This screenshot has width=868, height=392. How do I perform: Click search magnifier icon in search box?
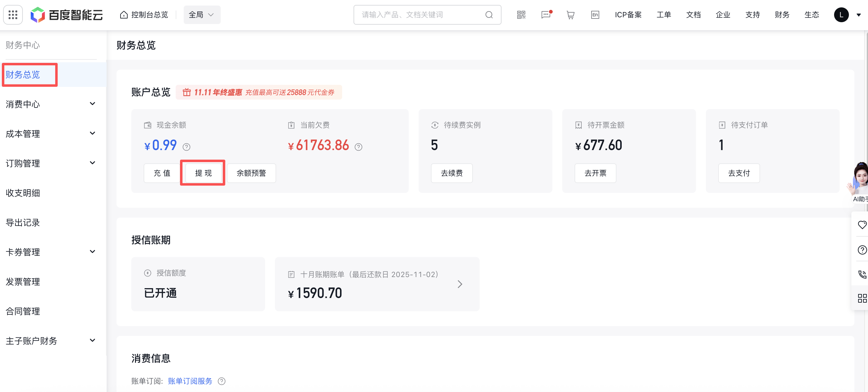(489, 15)
